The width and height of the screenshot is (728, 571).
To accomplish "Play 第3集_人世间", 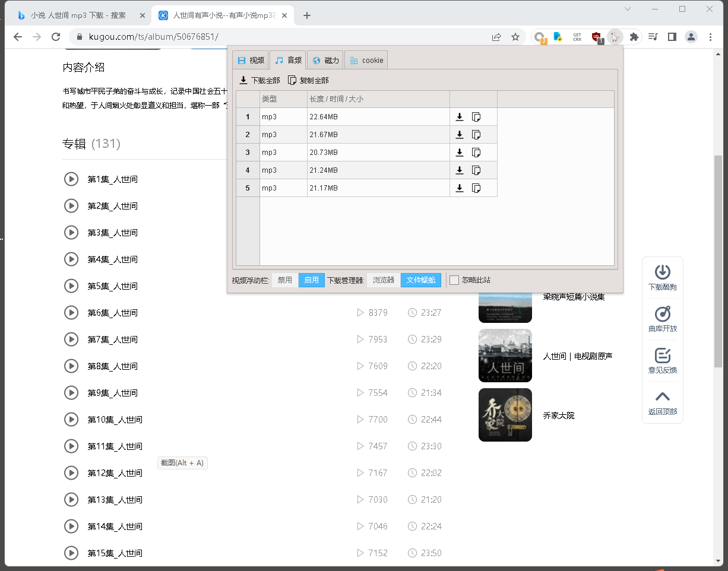I will 71,232.
